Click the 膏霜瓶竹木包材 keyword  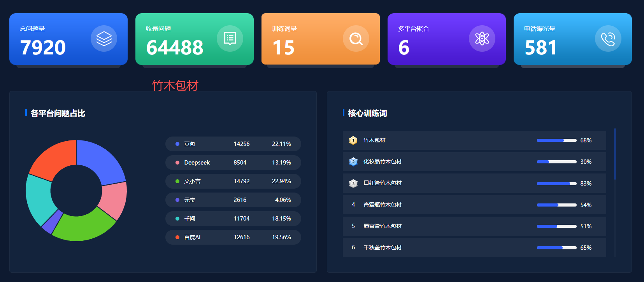383,205
